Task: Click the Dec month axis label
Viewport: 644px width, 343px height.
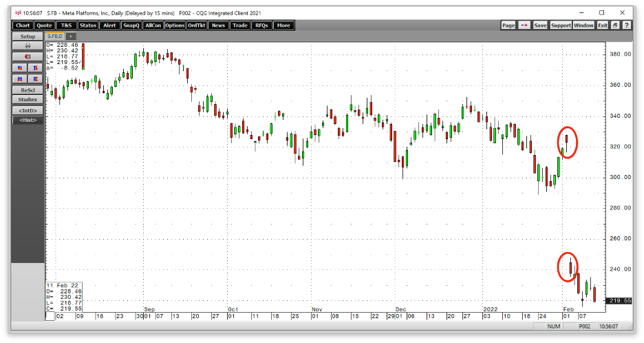Action: (400, 309)
